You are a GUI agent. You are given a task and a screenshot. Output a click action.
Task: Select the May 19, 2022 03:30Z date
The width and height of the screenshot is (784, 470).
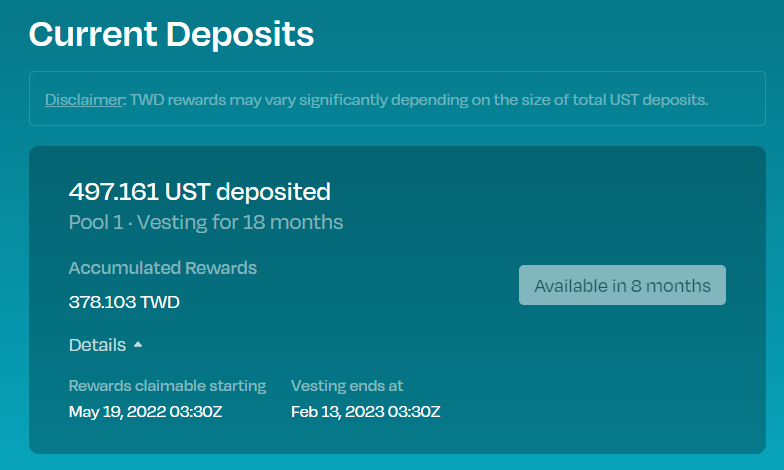(x=146, y=412)
